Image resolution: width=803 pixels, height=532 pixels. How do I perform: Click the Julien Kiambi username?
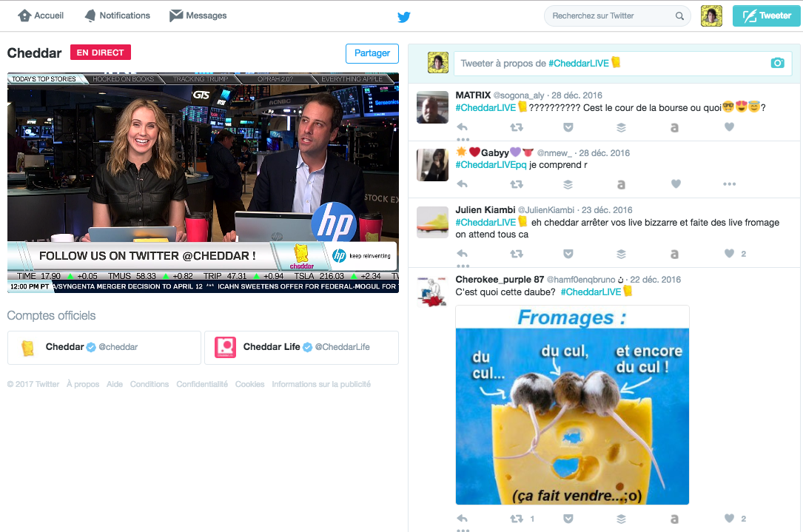(x=486, y=210)
